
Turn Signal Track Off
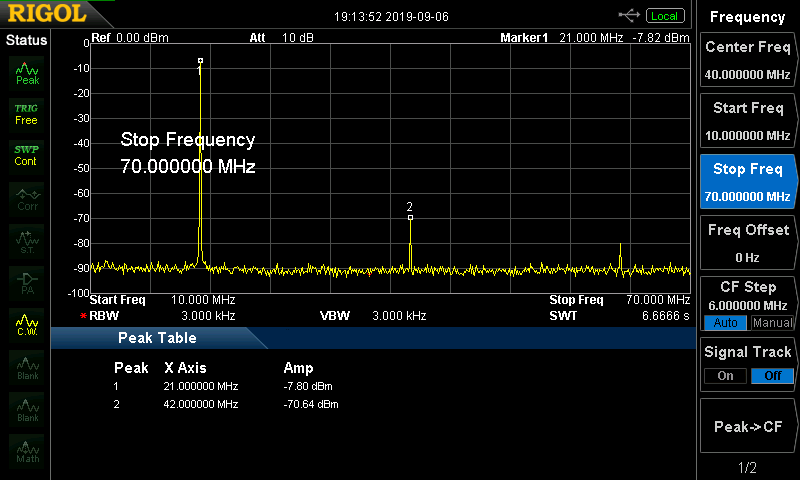(x=773, y=376)
